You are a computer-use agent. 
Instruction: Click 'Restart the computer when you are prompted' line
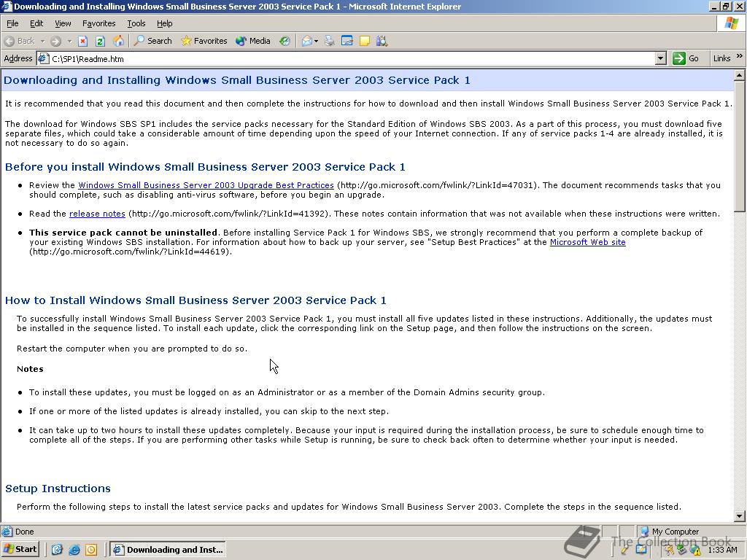point(132,349)
